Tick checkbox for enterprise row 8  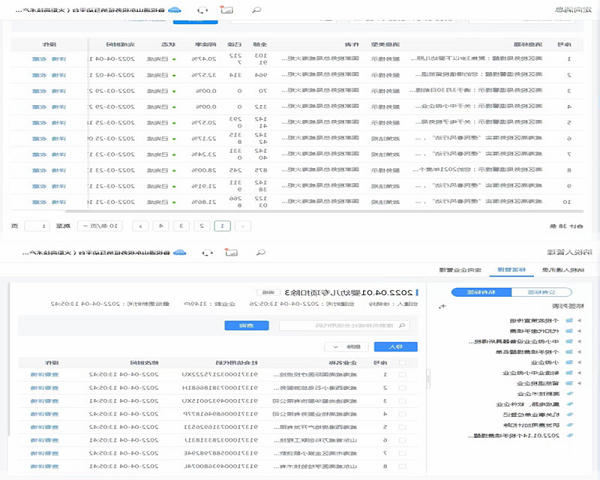click(403, 466)
